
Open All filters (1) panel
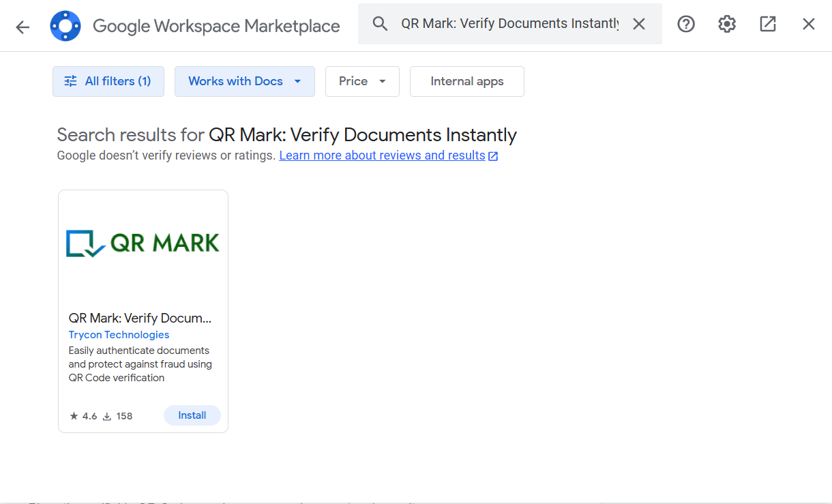pos(108,81)
